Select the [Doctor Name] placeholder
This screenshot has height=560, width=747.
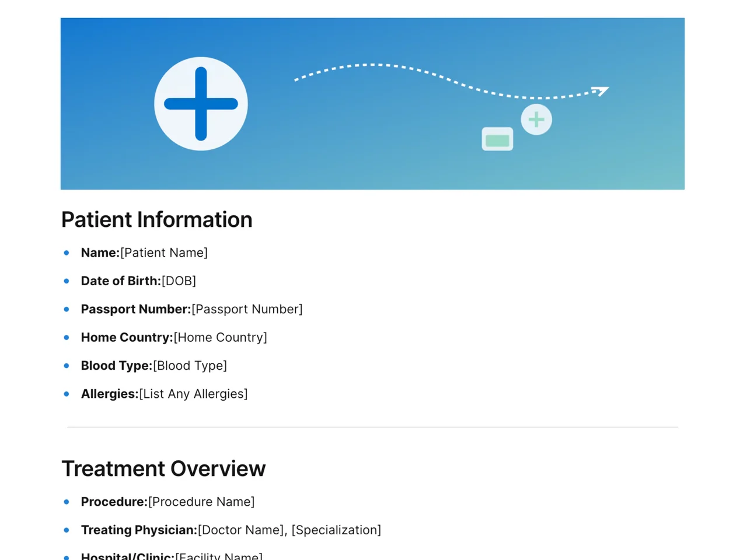[x=241, y=530]
